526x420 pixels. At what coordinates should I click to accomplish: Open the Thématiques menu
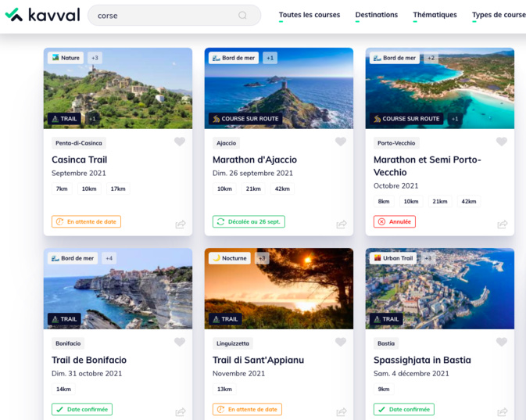(x=435, y=15)
